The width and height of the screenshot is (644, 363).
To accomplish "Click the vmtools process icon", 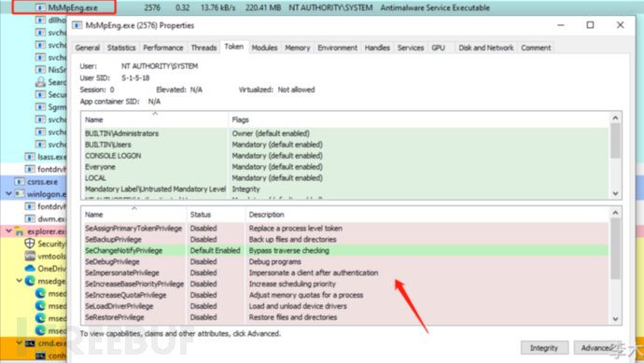I will coord(30,256).
